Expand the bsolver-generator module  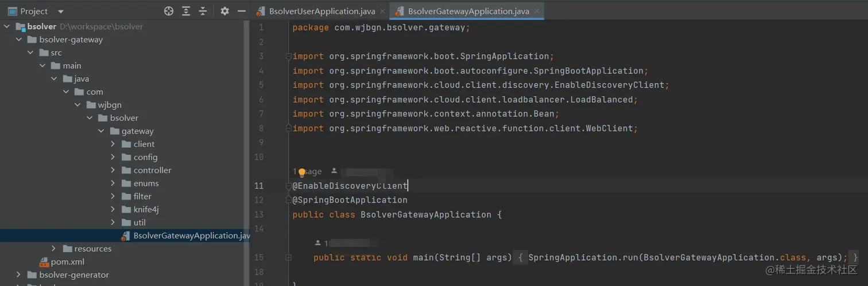point(19,275)
